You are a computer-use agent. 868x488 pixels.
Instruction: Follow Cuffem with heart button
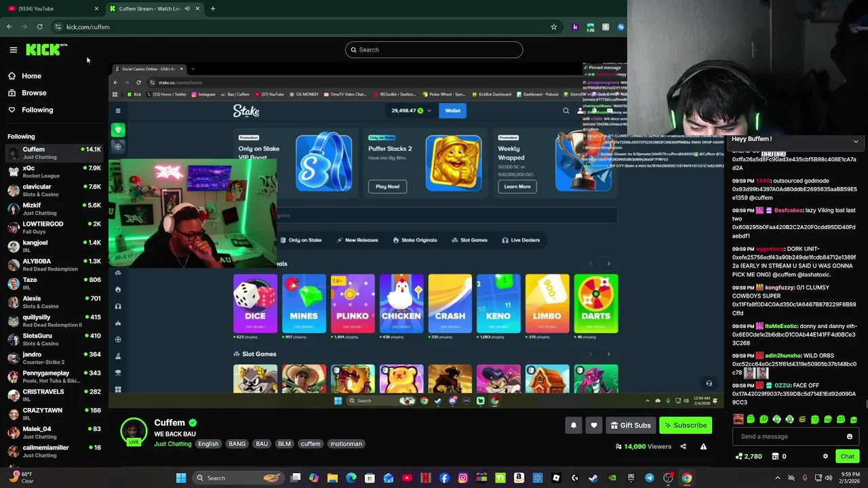[594, 426]
